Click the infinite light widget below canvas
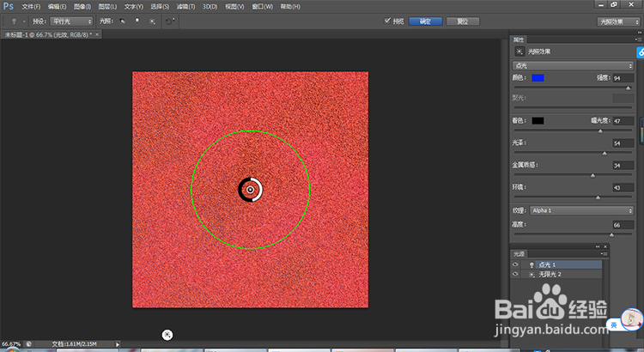The width and height of the screenshot is (644, 352). pyautogui.click(x=167, y=335)
